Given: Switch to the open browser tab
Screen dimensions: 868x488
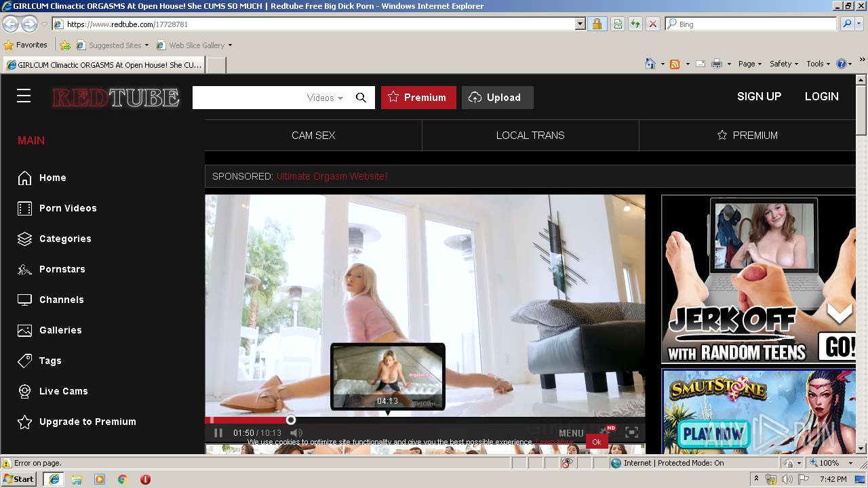Looking at the screenshot, I should pyautogui.click(x=104, y=65).
